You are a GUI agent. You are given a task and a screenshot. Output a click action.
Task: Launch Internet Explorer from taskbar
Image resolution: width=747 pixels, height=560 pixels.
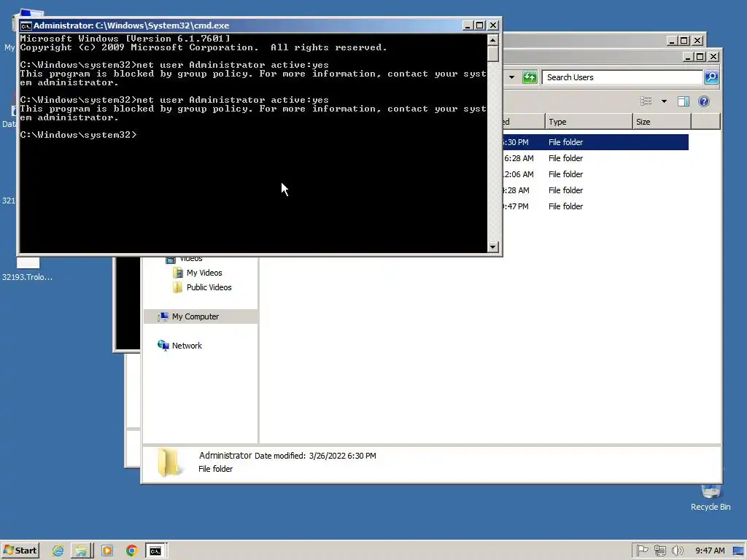click(x=58, y=551)
